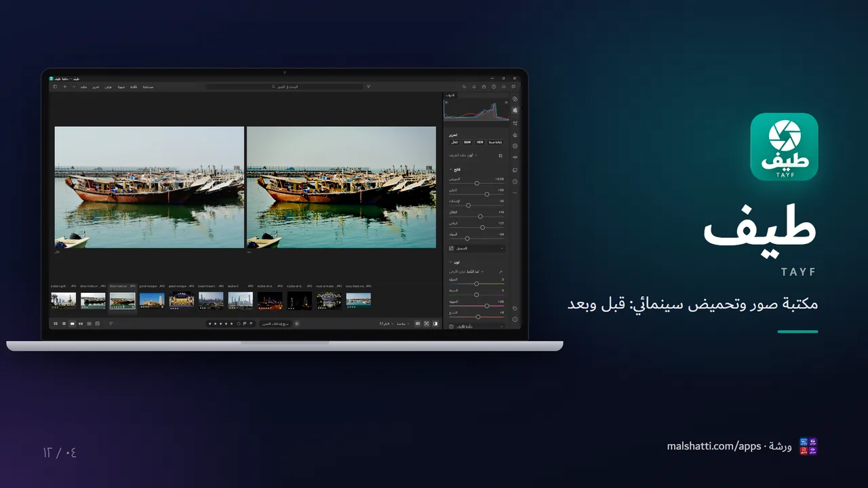Open the filter funnel next to search
This screenshot has width=868, height=488.
click(368, 87)
